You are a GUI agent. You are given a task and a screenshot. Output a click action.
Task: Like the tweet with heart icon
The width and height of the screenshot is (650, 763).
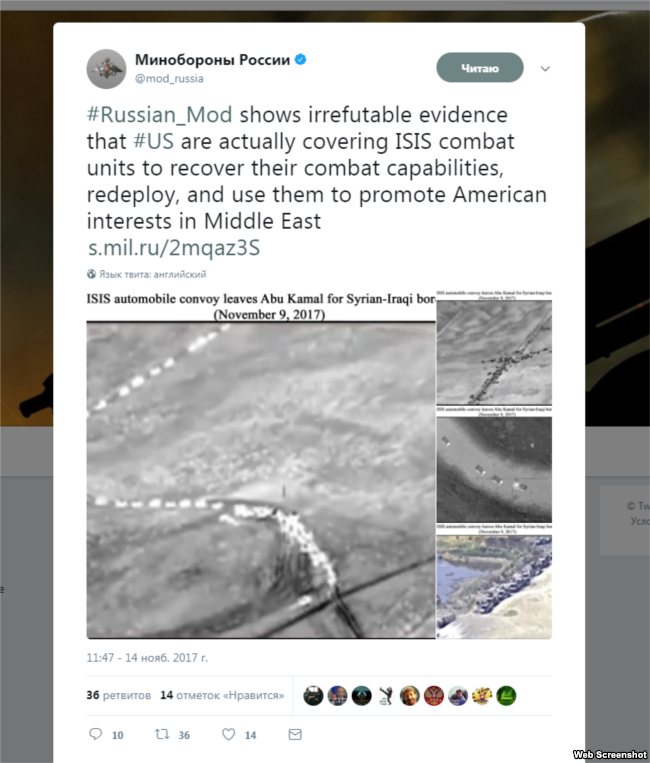(229, 734)
